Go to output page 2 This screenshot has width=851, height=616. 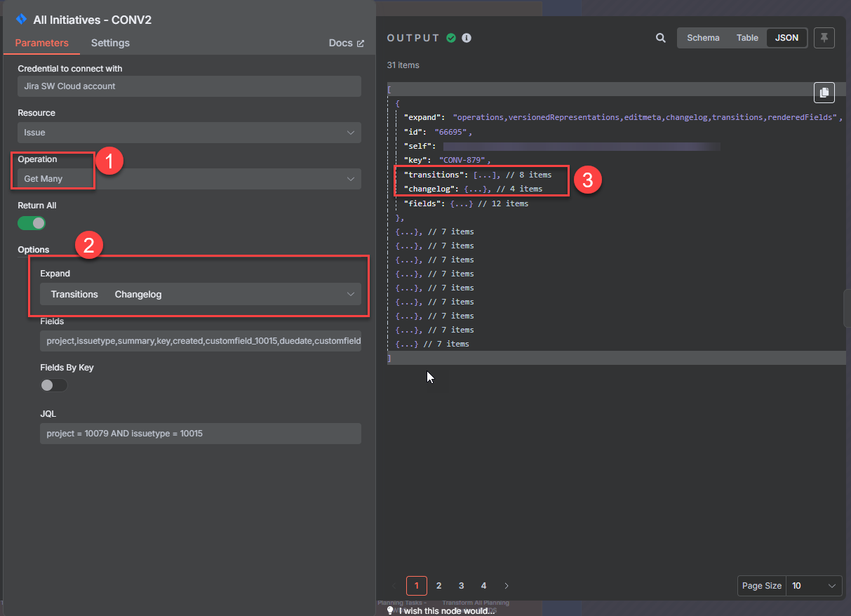pos(439,586)
